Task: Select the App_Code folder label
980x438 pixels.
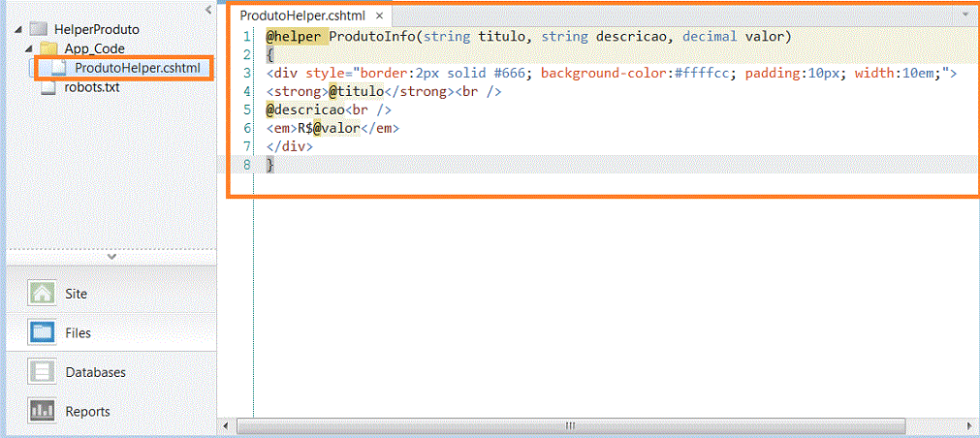Action: coord(94,48)
